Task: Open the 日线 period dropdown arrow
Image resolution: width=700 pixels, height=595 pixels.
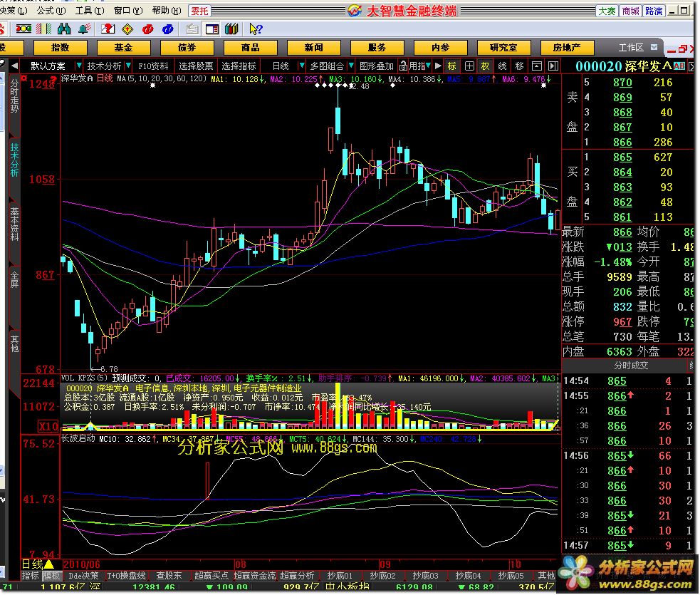Action: point(301,66)
